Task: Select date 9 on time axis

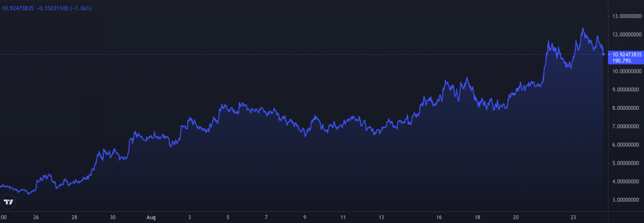Action: click(x=304, y=217)
